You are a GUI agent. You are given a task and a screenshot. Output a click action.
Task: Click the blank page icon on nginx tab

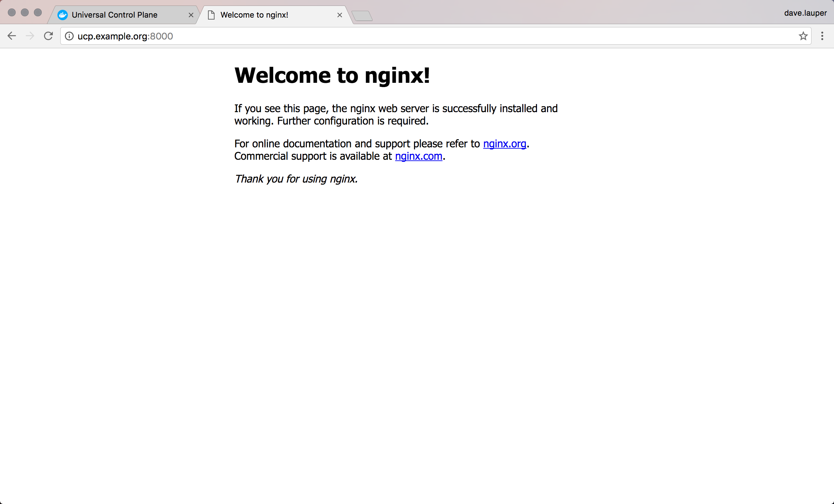click(x=211, y=15)
